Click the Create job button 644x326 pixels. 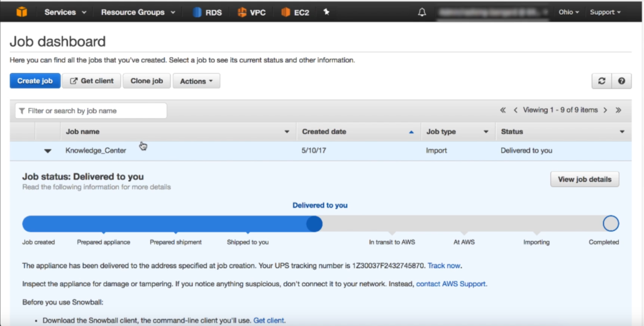35,81
